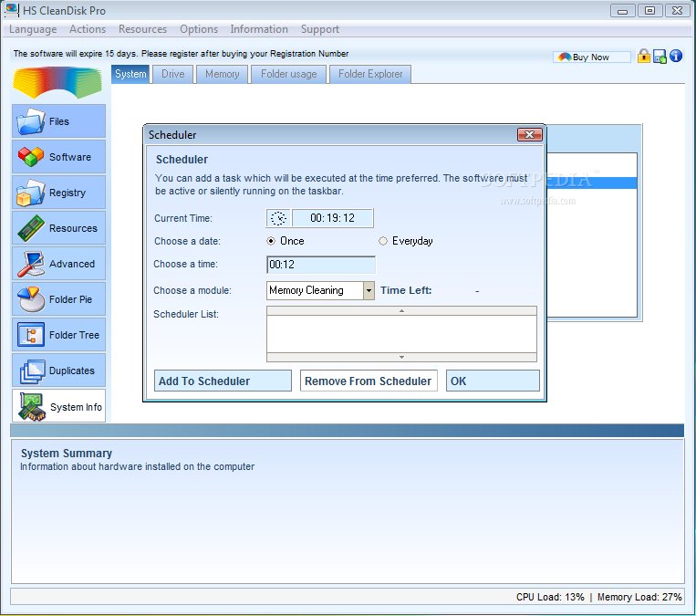Click the CPU Load: 13% status text
Viewport: 696px width, 616px height.
point(550,597)
